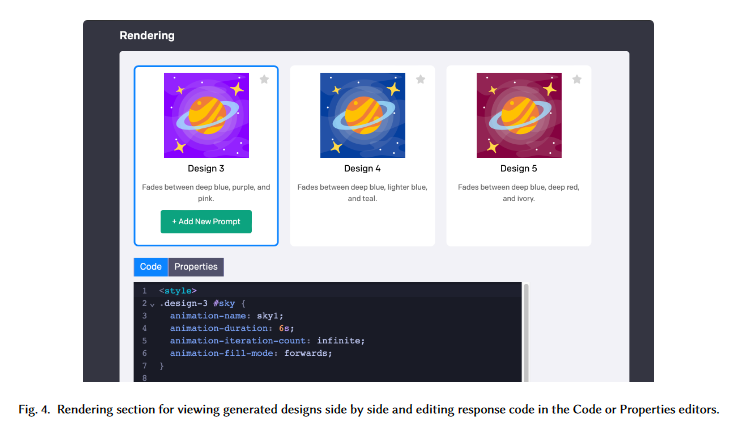Collapse the .design-3 #sky code block
746x439 pixels.
point(152,303)
